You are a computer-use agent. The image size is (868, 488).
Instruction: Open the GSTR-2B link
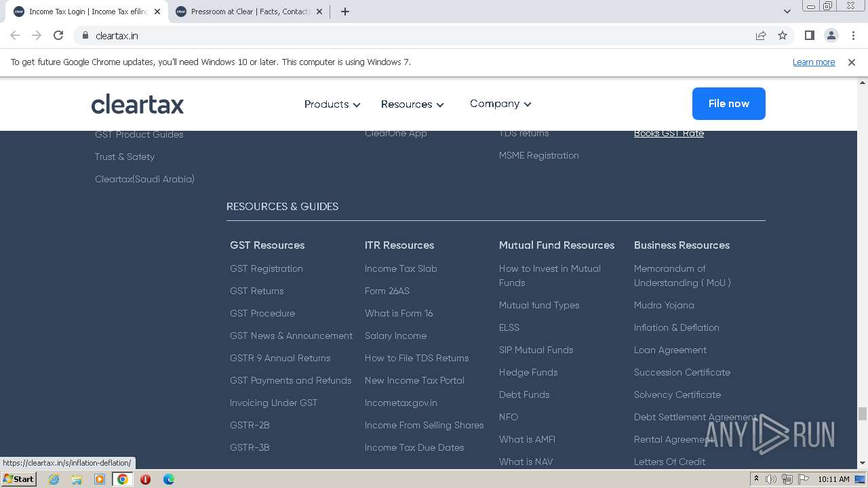(250, 425)
